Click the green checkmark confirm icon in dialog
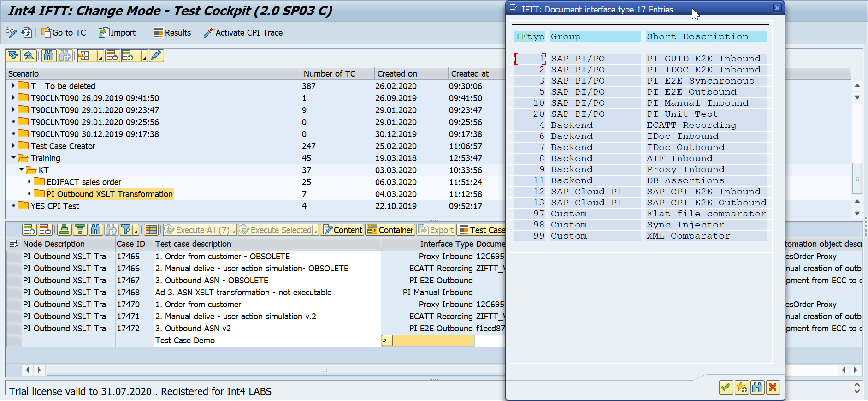This screenshot has height=401, width=868. click(x=726, y=387)
